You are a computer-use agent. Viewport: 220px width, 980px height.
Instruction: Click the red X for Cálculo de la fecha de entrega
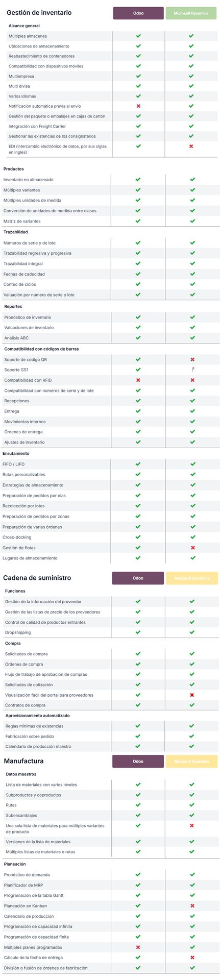(192, 958)
